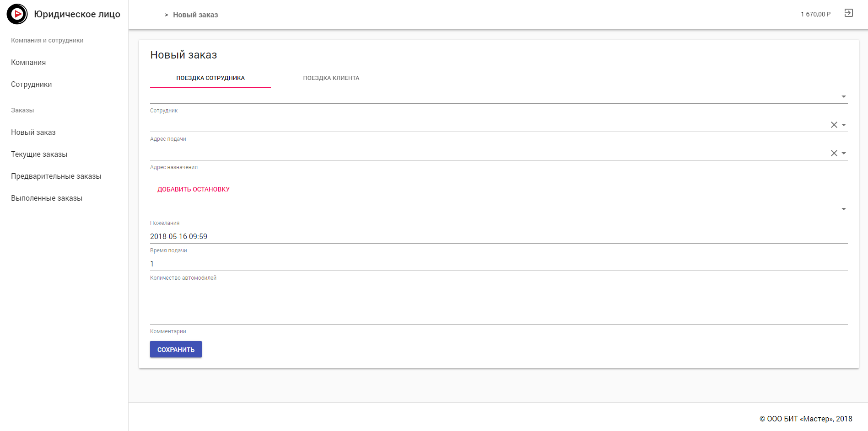Open Компания in the sidebar
Image resolution: width=868 pixels, height=431 pixels.
point(28,63)
